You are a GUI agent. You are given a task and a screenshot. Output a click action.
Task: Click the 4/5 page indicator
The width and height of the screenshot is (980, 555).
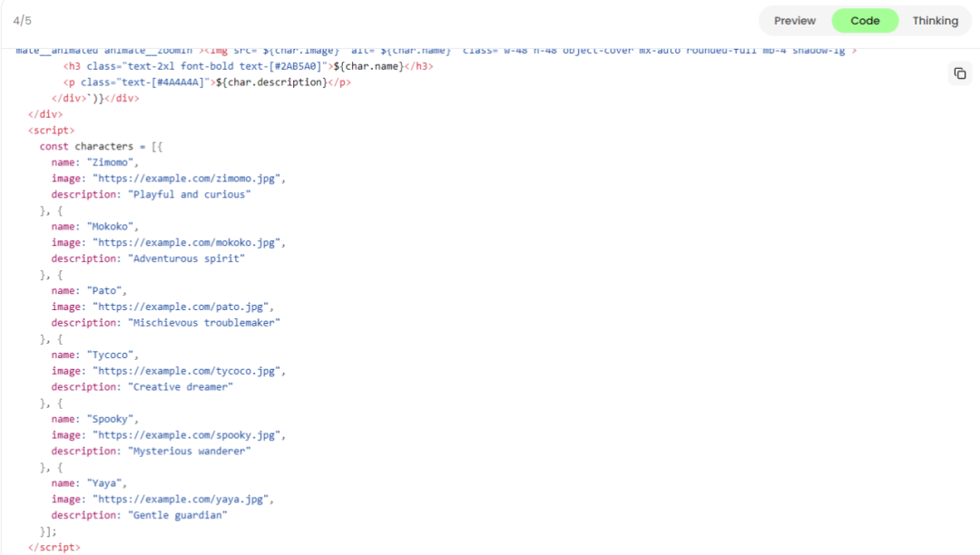pyautogui.click(x=23, y=20)
